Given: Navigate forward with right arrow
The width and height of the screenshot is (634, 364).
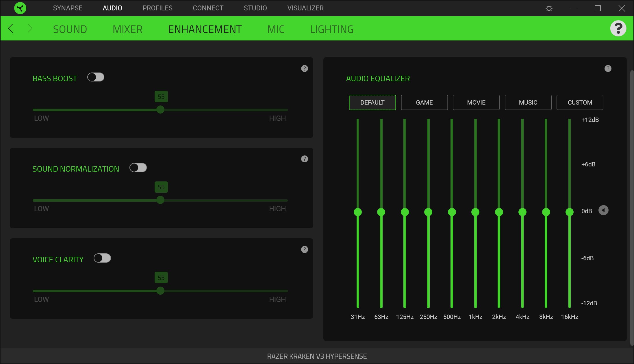Looking at the screenshot, I should 30,29.
